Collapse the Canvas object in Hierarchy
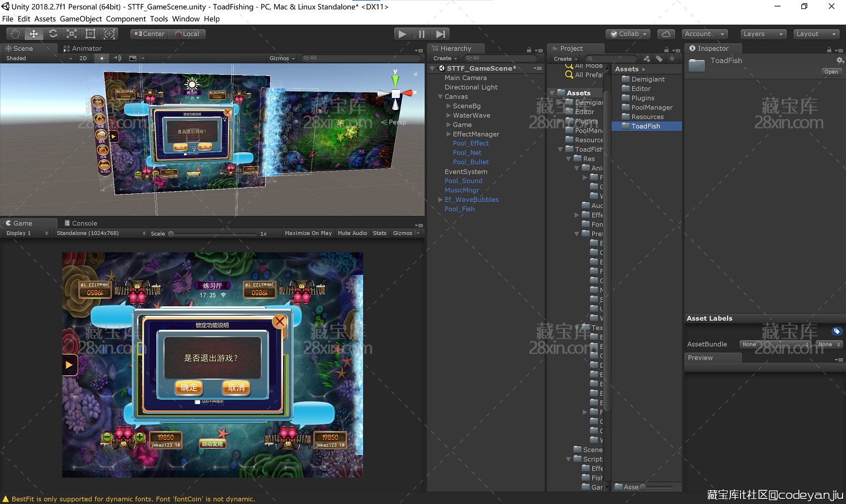 440,97
